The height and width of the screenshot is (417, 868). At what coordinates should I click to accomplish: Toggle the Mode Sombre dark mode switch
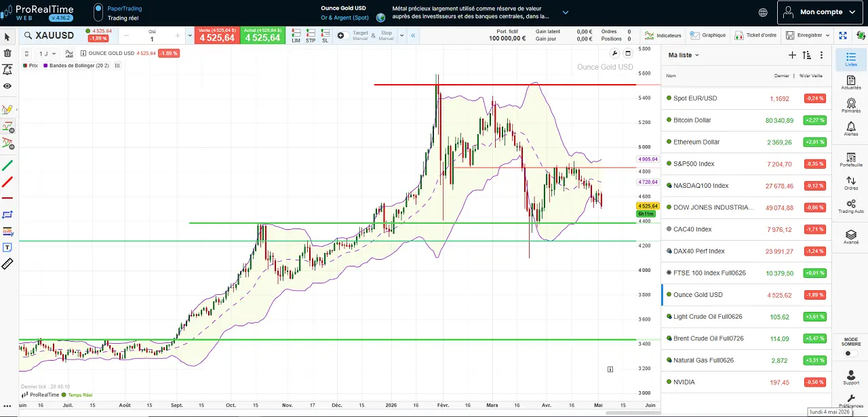(x=850, y=354)
